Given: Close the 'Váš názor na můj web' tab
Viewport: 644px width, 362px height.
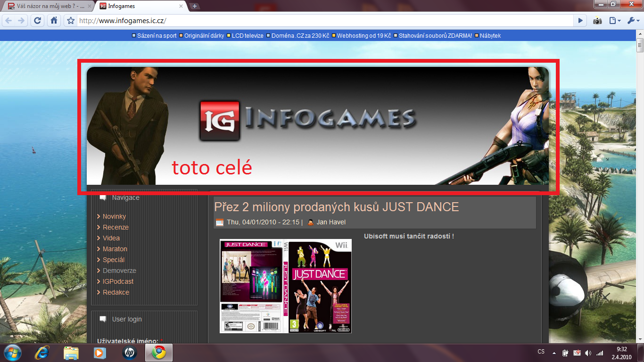Looking at the screenshot, I should coord(89,6).
